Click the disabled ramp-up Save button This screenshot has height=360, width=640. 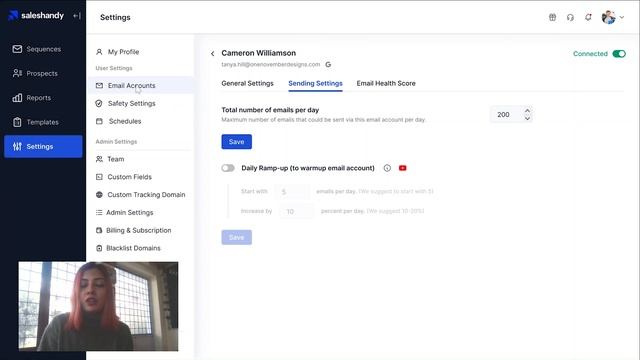pyautogui.click(x=237, y=237)
